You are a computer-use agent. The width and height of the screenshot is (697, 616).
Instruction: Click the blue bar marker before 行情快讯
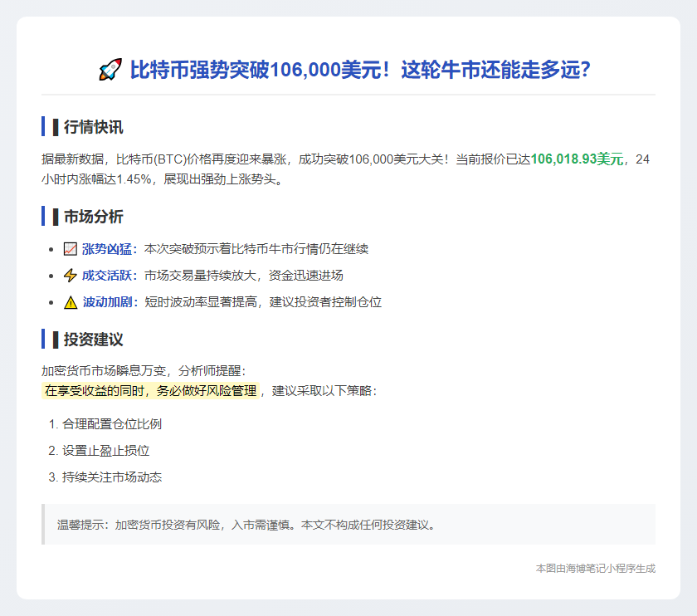pos(43,127)
